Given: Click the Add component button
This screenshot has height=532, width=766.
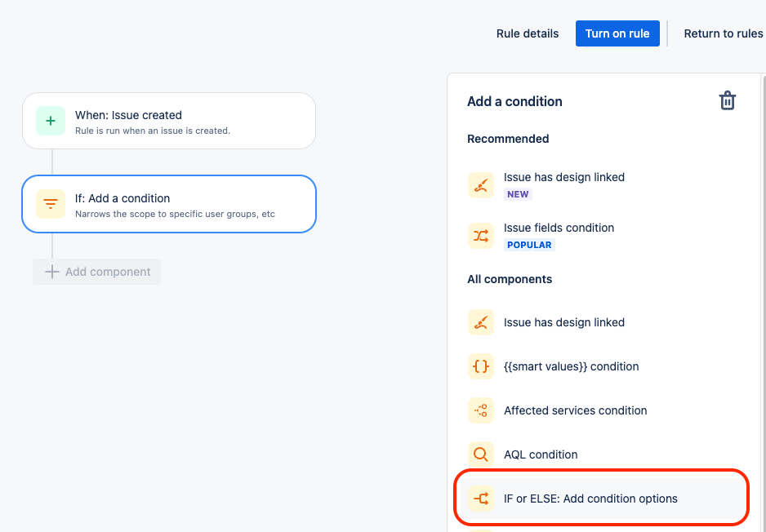Looking at the screenshot, I should [97, 272].
